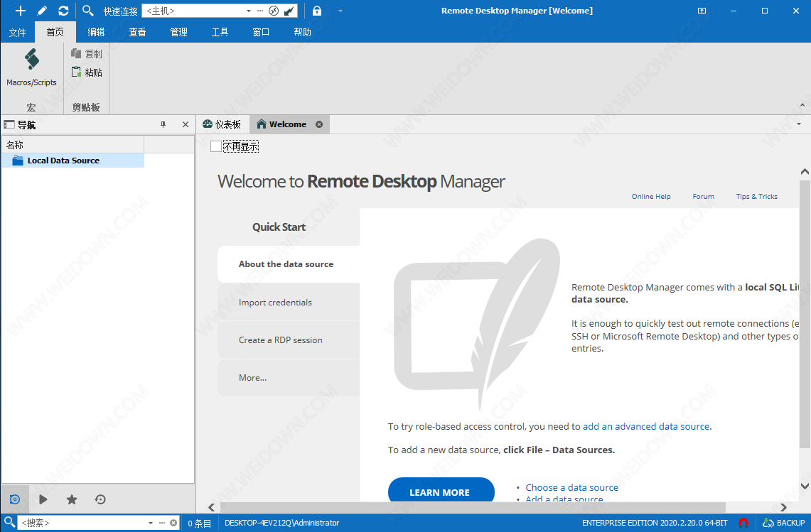The height and width of the screenshot is (532, 811).
Task: Click the ribbon display options icon in the title bar
Action: 702,11
